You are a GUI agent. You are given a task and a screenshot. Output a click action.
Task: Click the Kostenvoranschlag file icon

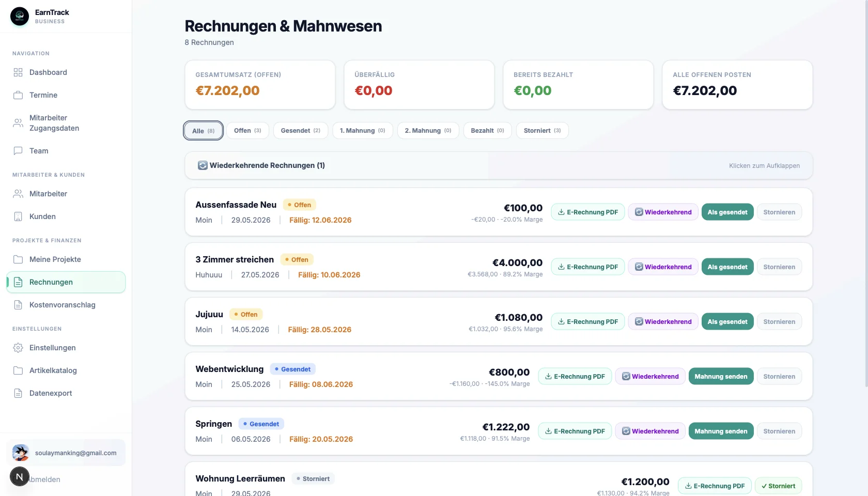pyautogui.click(x=18, y=305)
